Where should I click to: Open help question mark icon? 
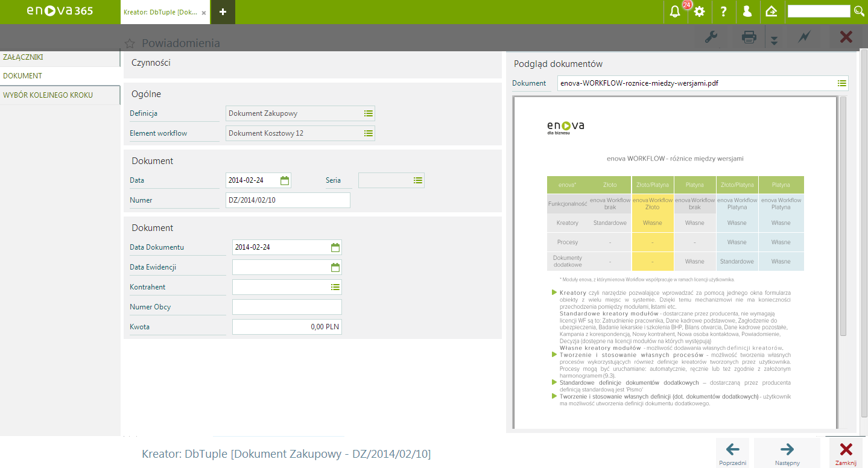pyautogui.click(x=723, y=11)
